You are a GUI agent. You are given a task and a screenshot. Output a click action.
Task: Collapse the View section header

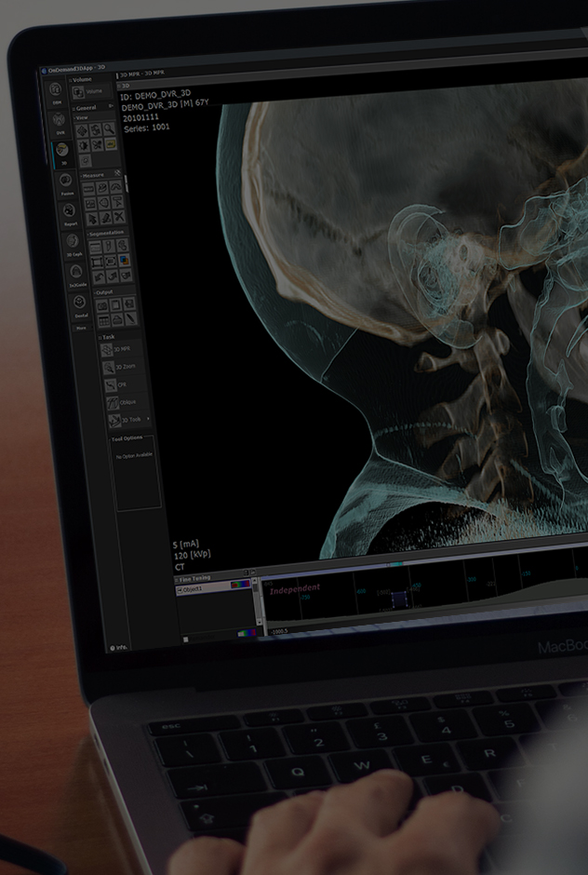click(x=82, y=117)
